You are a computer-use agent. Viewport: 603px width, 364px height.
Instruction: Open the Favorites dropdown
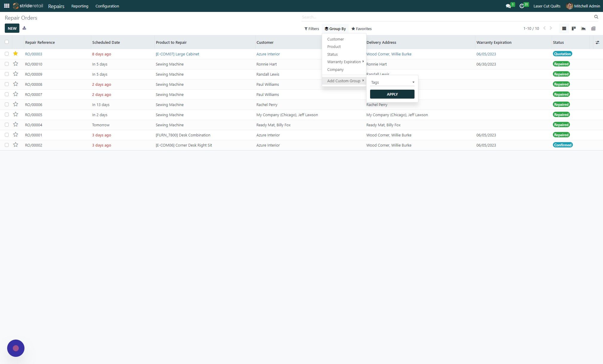point(361,29)
